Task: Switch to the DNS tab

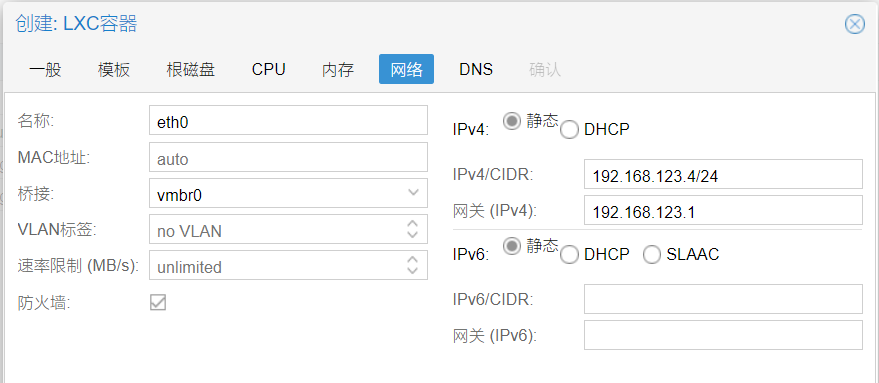Action: 476,69
